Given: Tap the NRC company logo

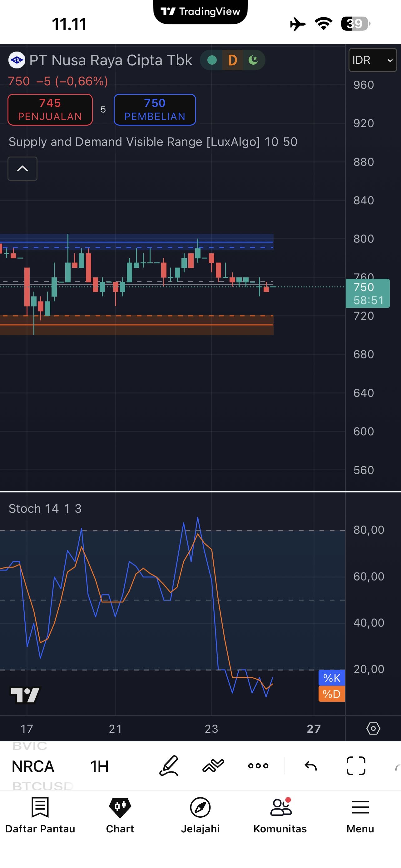Looking at the screenshot, I should point(17,60).
